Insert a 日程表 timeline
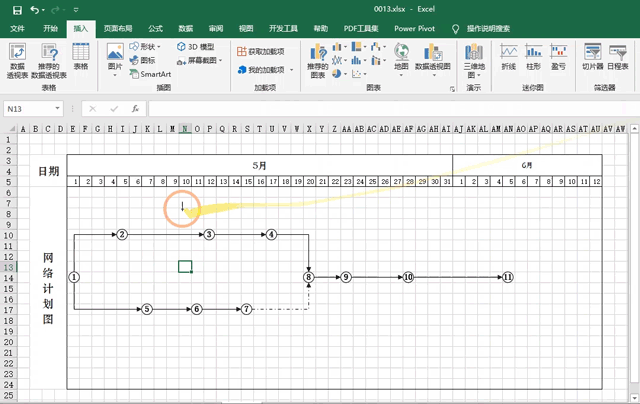 [x=618, y=56]
